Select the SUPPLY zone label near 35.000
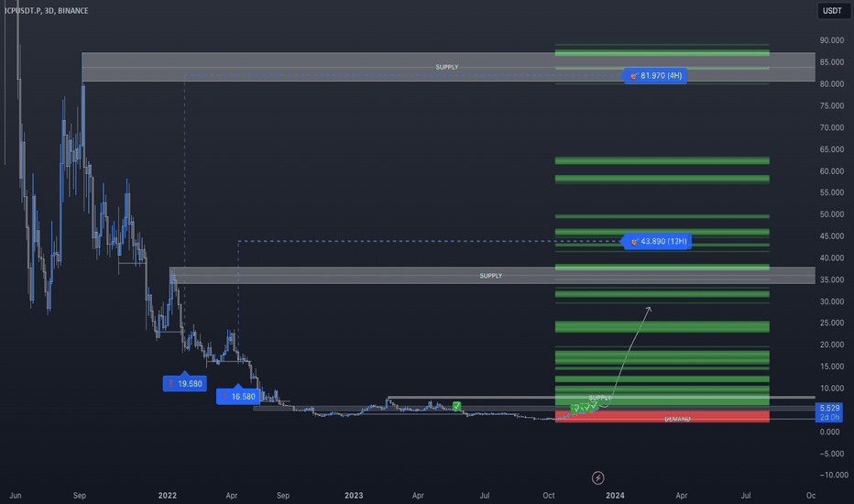854x504 pixels. coord(491,276)
